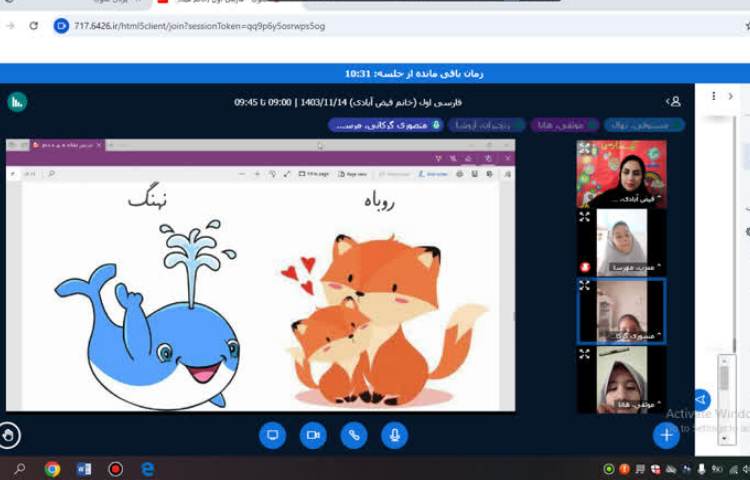750x480 pixels.
Task: Click the purple موثقی هانا talking indicator
Action: pos(565,125)
